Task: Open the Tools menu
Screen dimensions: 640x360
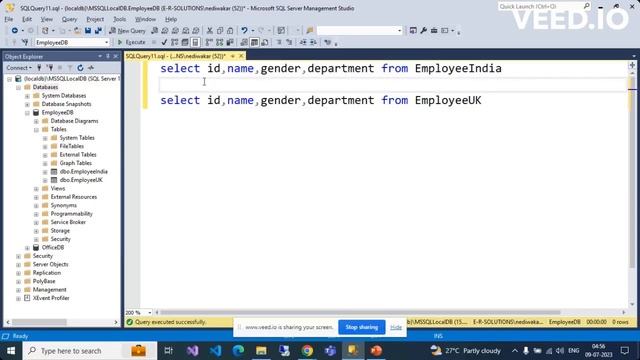Action: click(120, 19)
